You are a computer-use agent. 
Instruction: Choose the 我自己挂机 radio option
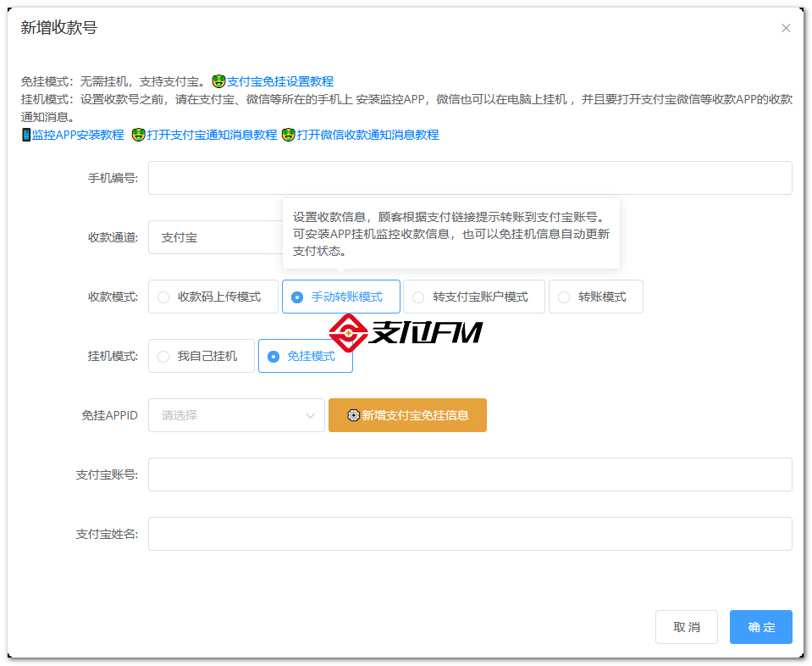tap(201, 356)
